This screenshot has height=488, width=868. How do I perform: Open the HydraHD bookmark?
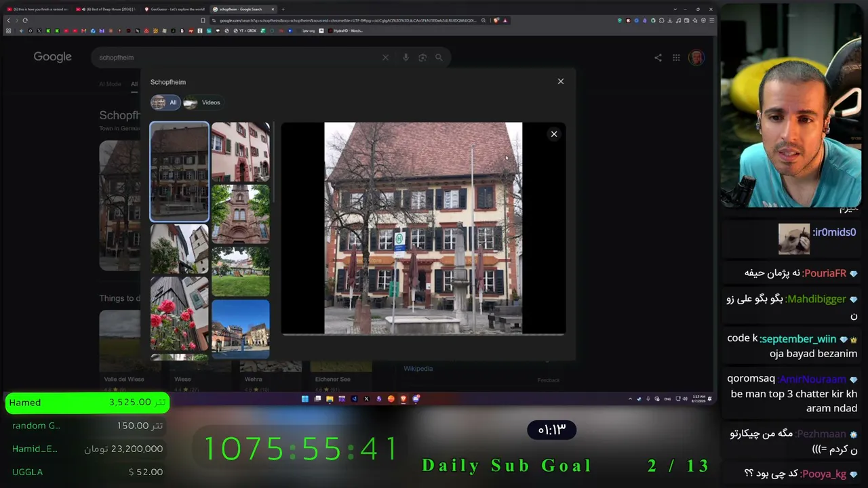345,30
